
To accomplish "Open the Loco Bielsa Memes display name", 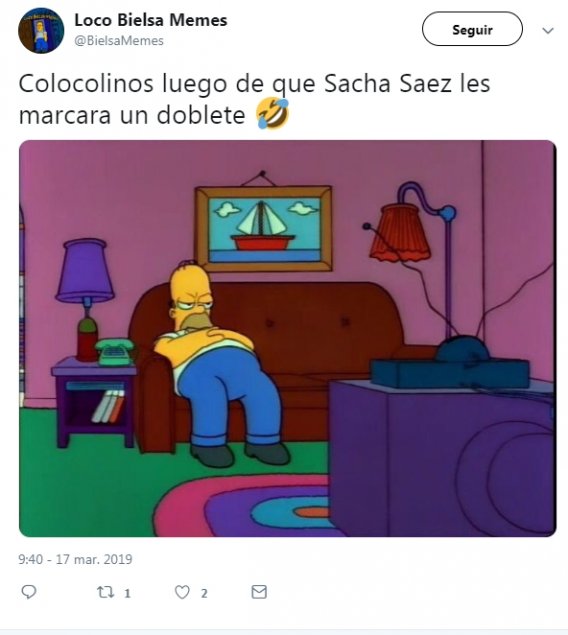I will coord(151,20).
